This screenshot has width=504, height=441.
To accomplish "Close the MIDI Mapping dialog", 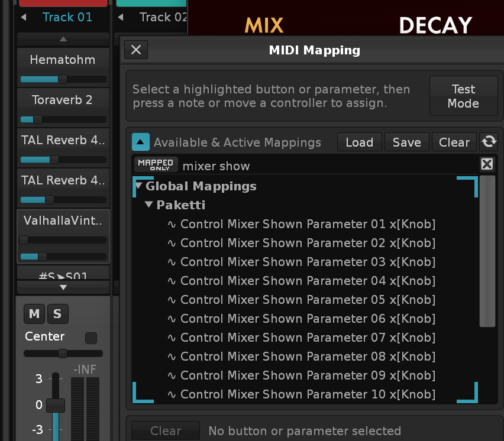I will (136, 50).
